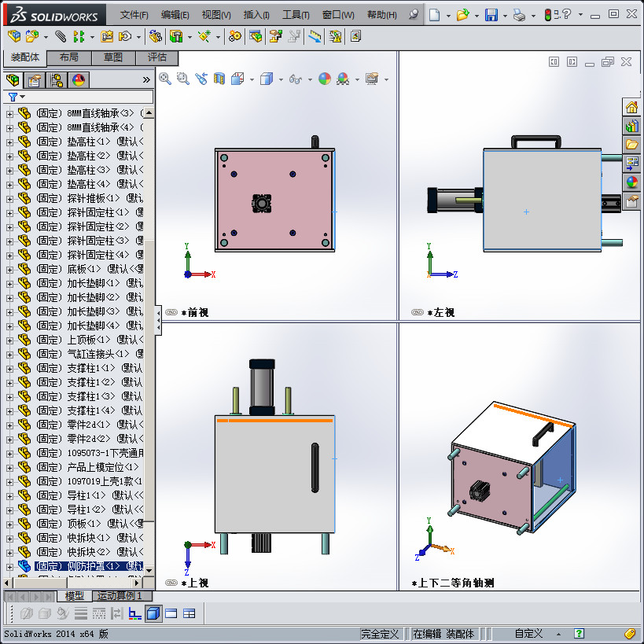Switch to the 模型 tab
This screenshot has height=644, width=644.
pyautogui.click(x=75, y=596)
